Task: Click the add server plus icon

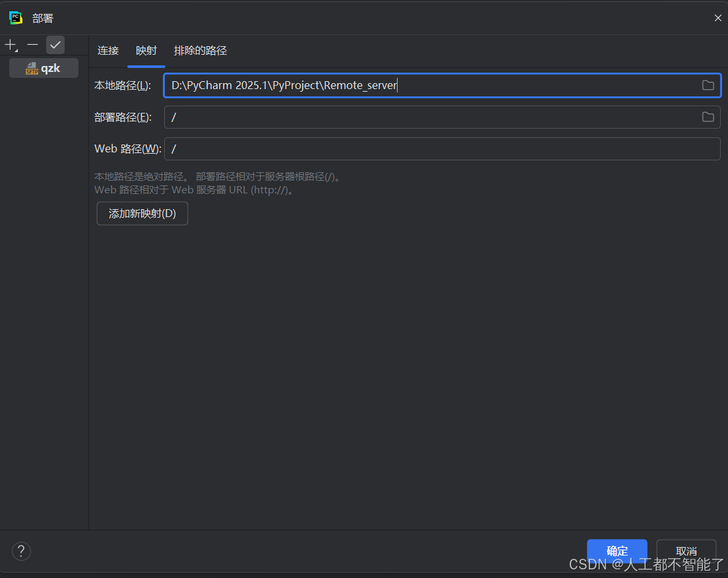Action: (11, 45)
